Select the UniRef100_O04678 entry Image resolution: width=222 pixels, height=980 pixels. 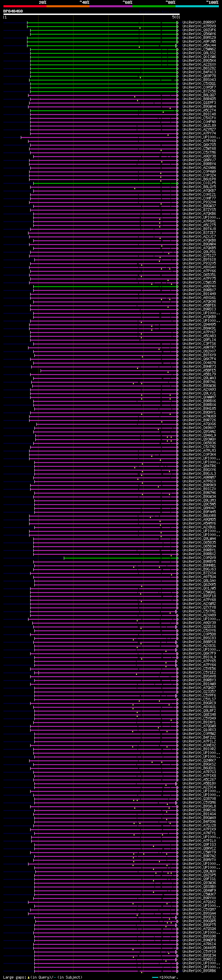(199, 363)
